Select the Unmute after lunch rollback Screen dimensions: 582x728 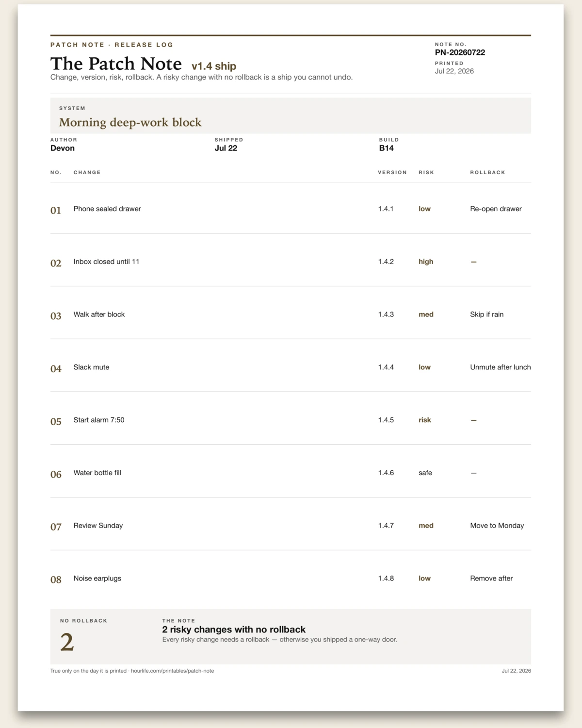[x=500, y=367]
